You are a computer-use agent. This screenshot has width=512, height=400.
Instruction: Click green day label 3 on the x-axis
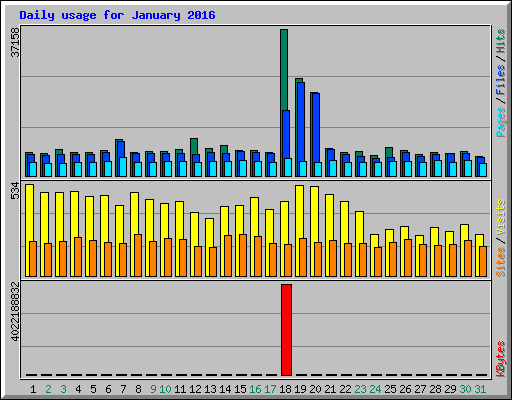pyautogui.click(x=63, y=389)
